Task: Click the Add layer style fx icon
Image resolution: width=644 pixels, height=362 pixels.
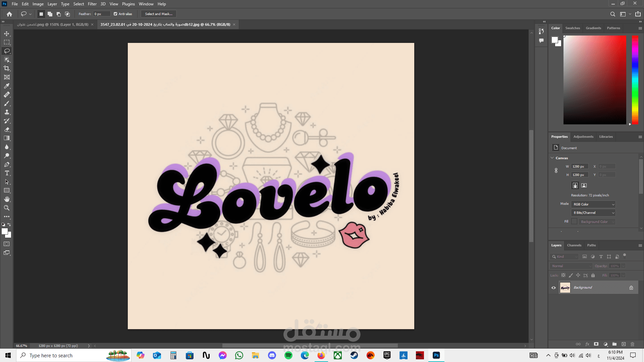Action: (587, 344)
